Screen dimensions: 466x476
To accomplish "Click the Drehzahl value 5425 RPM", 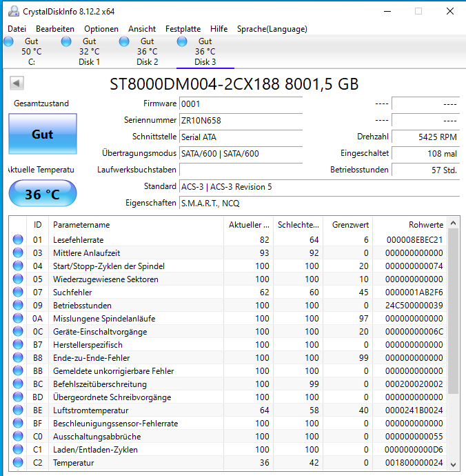I will (425, 137).
